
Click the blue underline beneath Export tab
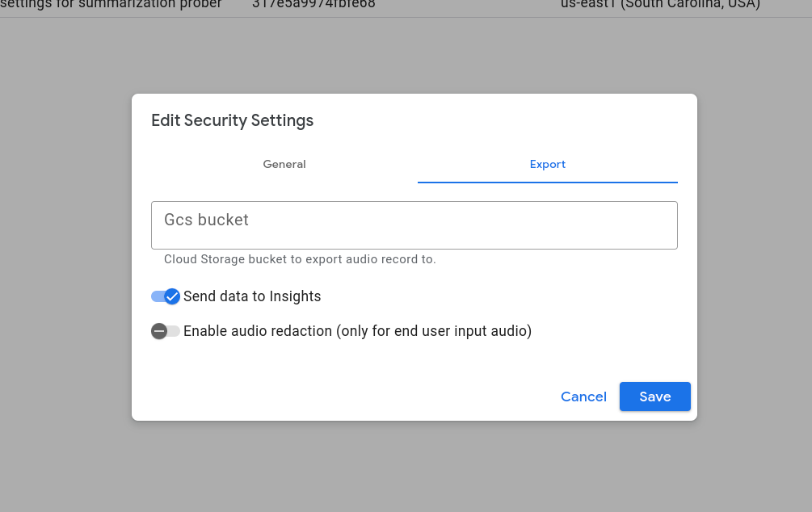pyautogui.click(x=547, y=183)
